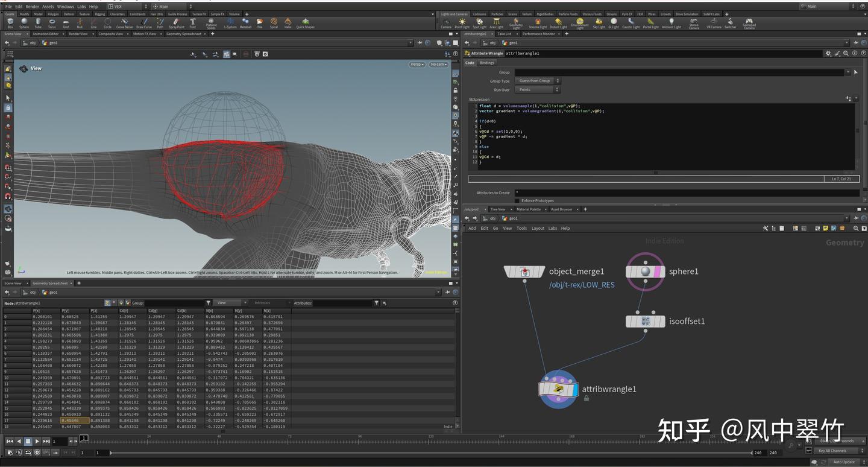Viewport: 868px width, 467px height.
Task: Add a Point Light from the shelf
Action: point(462,22)
